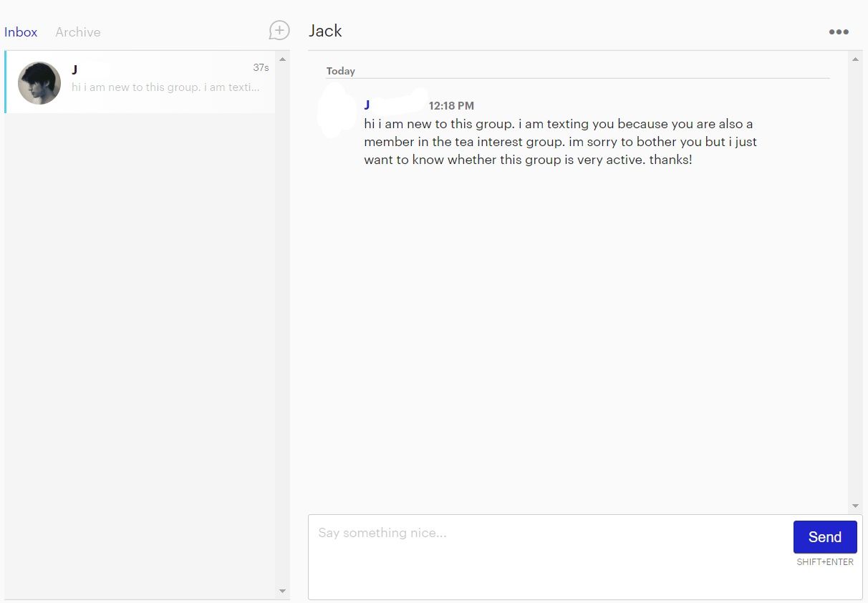868x603 pixels.
Task: Click the message text about the tea interest group
Action: (x=560, y=142)
